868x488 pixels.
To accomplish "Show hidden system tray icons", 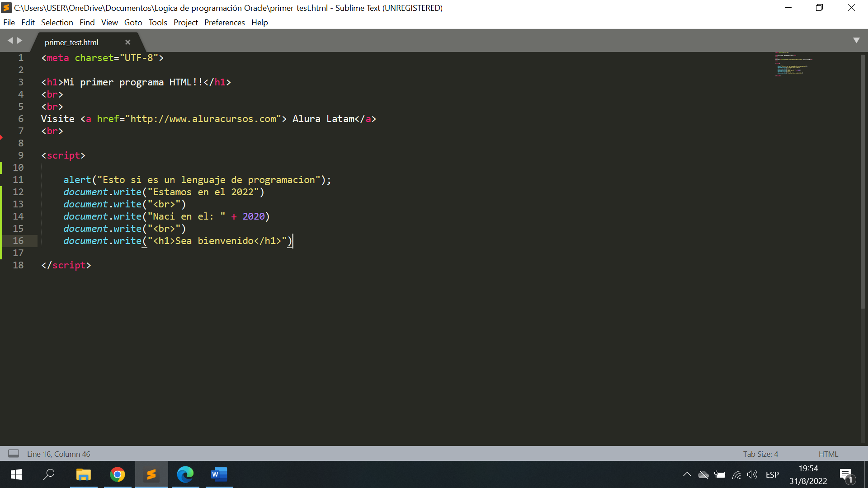I will (x=687, y=474).
